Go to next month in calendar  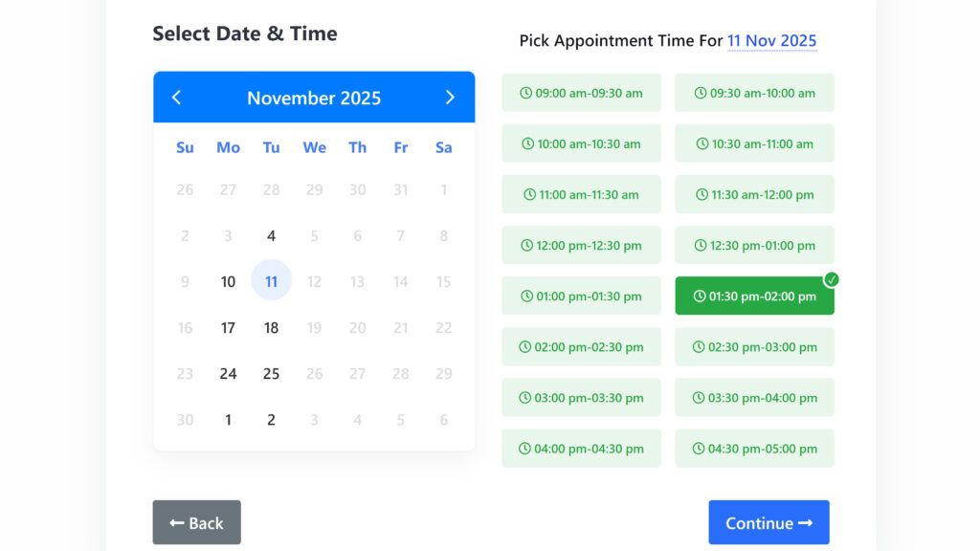point(450,98)
